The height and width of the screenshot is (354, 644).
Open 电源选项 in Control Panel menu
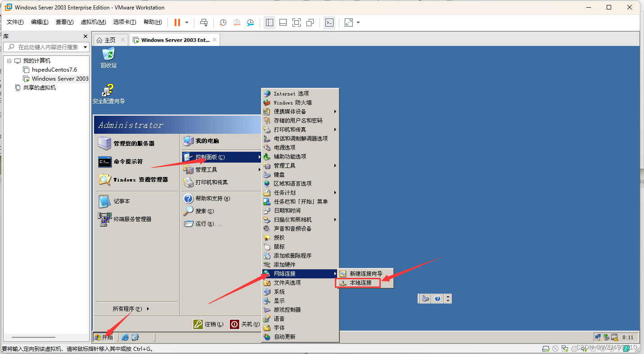tap(300, 148)
